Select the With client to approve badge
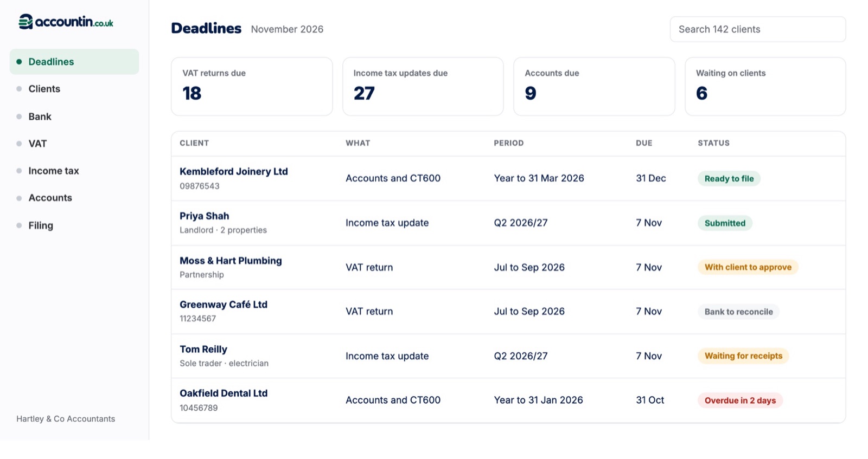Viewport: 868px width, 459px height. [748, 267]
